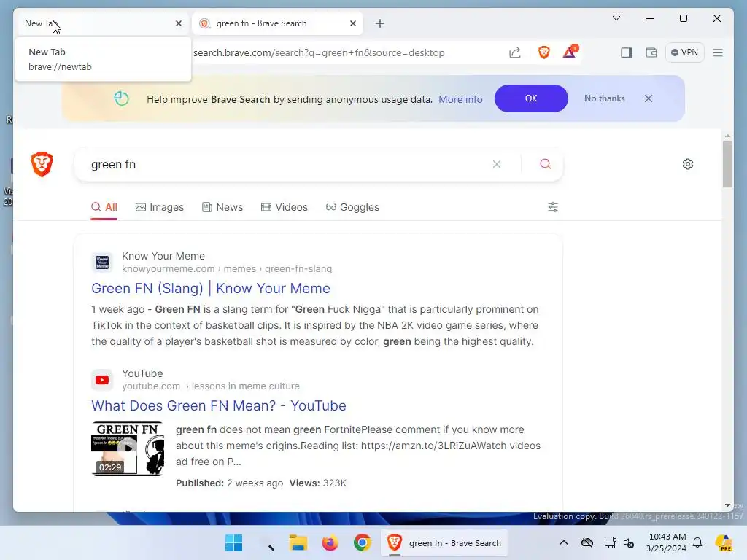747x560 pixels.
Task: Click the cloud sync off tray icon
Action: tap(587, 542)
